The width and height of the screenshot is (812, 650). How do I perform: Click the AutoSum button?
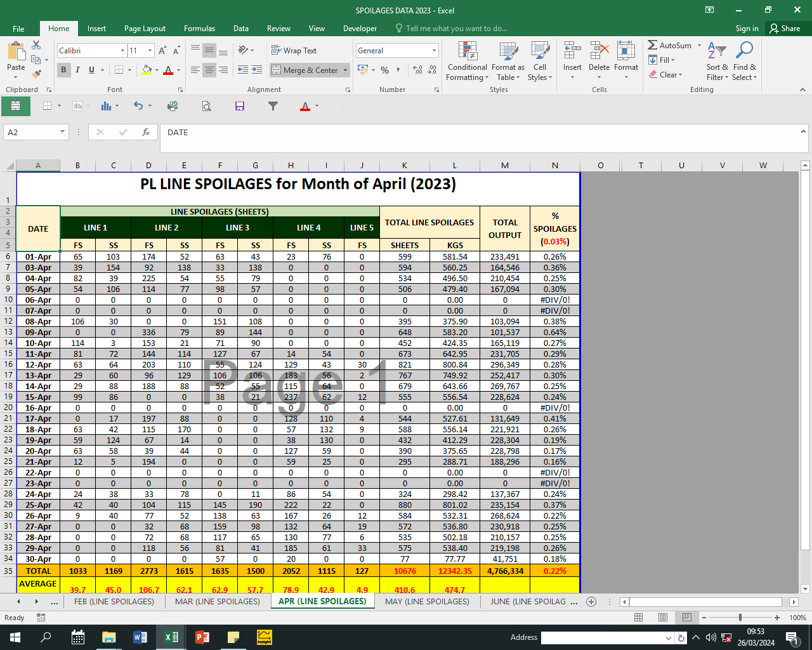pyautogui.click(x=670, y=46)
